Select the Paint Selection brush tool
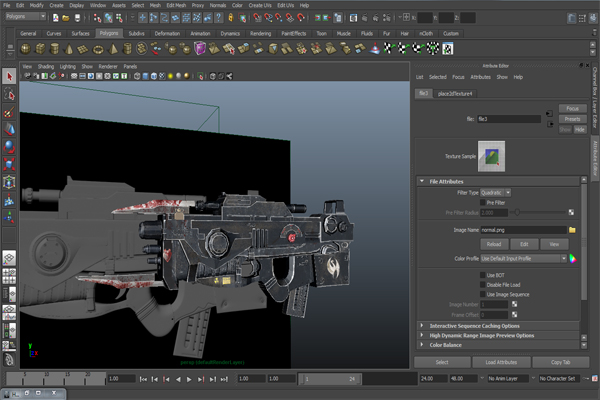 (9, 112)
